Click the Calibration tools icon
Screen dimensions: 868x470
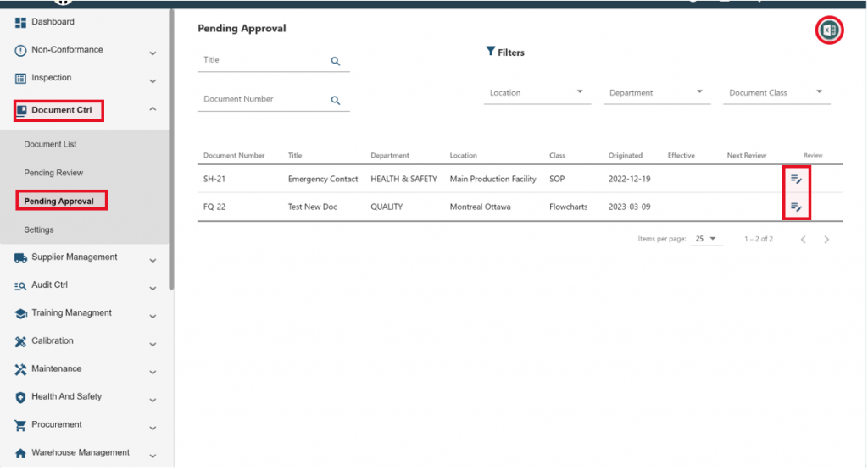(x=21, y=341)
